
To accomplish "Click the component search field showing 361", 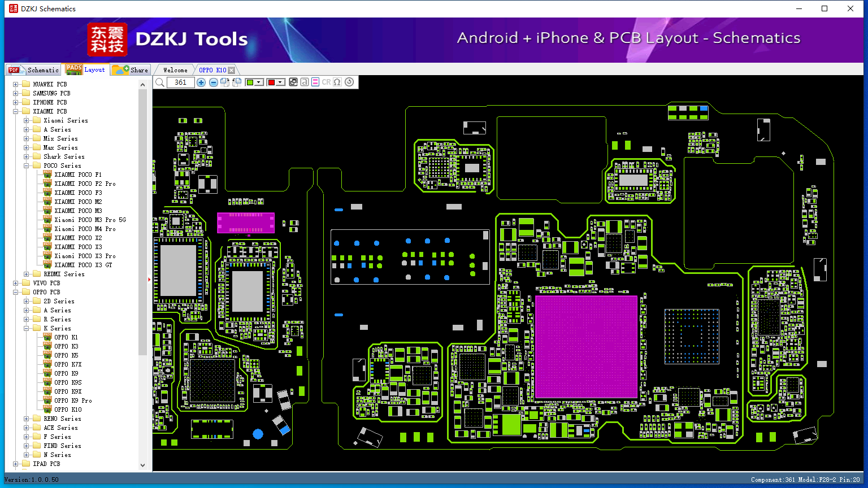I will (x=180, y=82).
